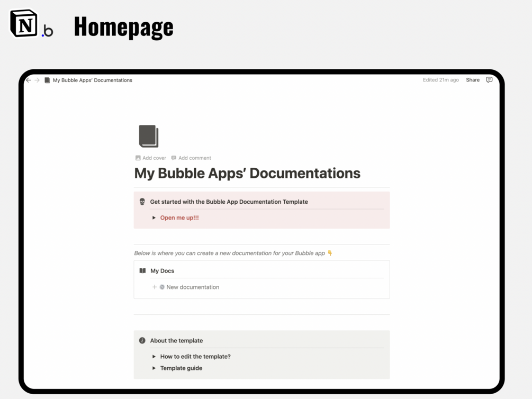Click the Notion logo
The height and width of the screenshot is (399, 532).
click(x=24, y=23)
